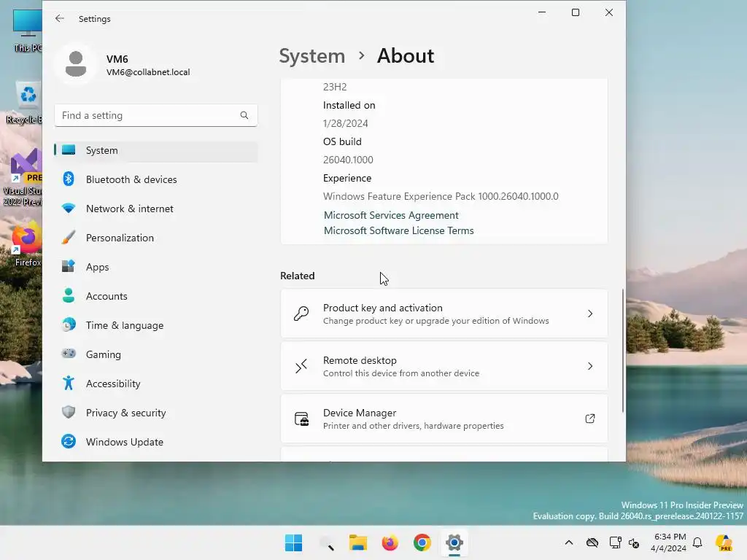The height and width of the screenshot is (560, 747).
Task: Click Windows Feature Experience Pack version text
Action: click(x=441, y=196)
